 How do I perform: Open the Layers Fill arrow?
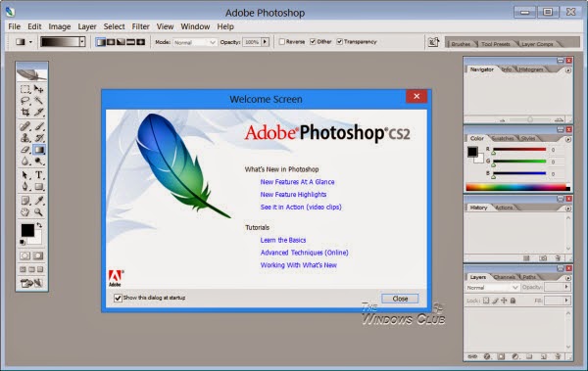coord(566,301)
